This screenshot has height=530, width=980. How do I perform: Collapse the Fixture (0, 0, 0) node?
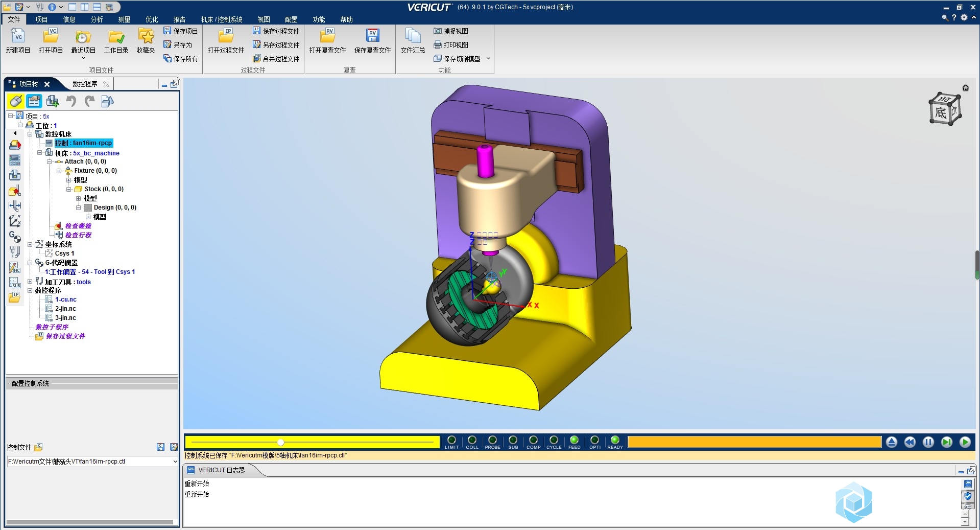pyautogui.click(x=59, y=171)
